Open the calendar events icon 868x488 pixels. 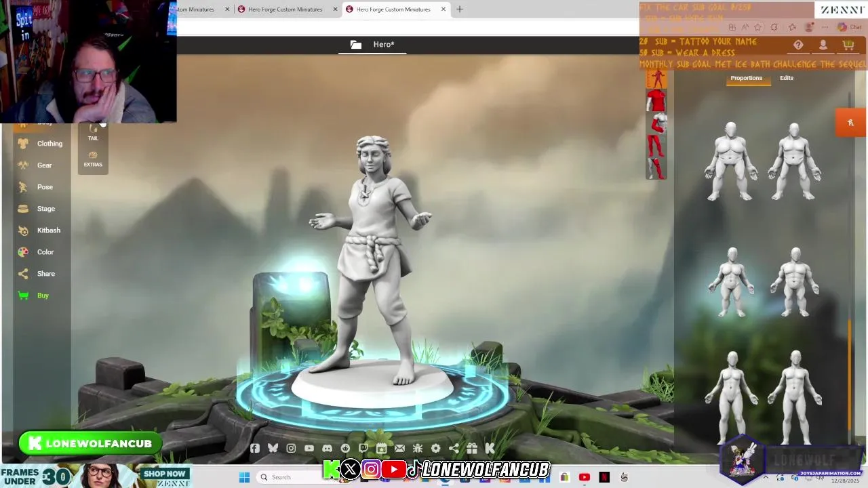381,448
